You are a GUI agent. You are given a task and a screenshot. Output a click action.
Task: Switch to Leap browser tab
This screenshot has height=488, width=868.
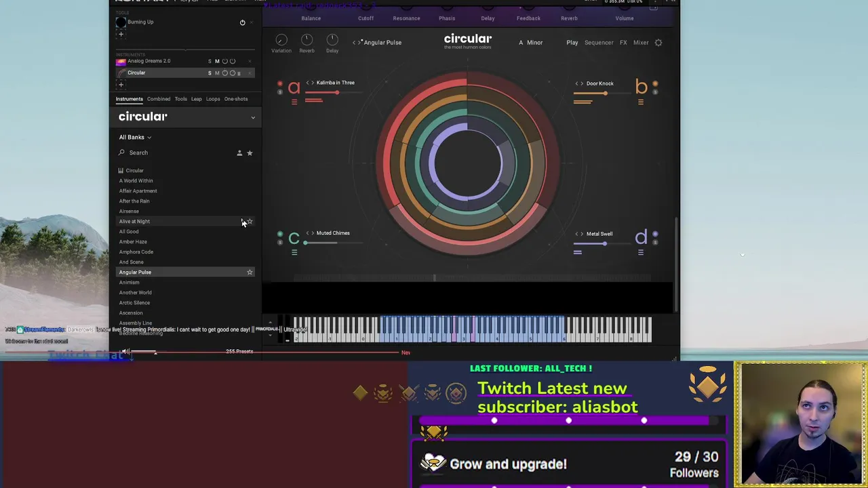197,99
